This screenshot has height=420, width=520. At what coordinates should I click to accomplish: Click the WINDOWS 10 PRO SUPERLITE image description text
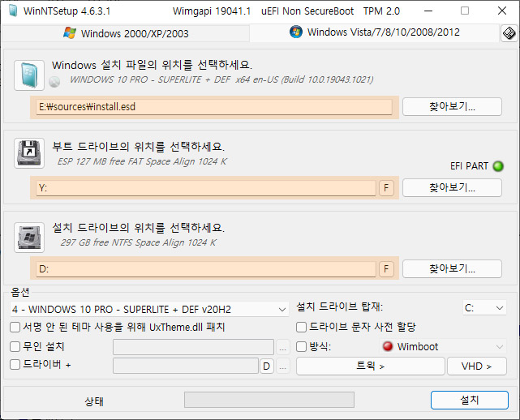(x=221, y=80)
